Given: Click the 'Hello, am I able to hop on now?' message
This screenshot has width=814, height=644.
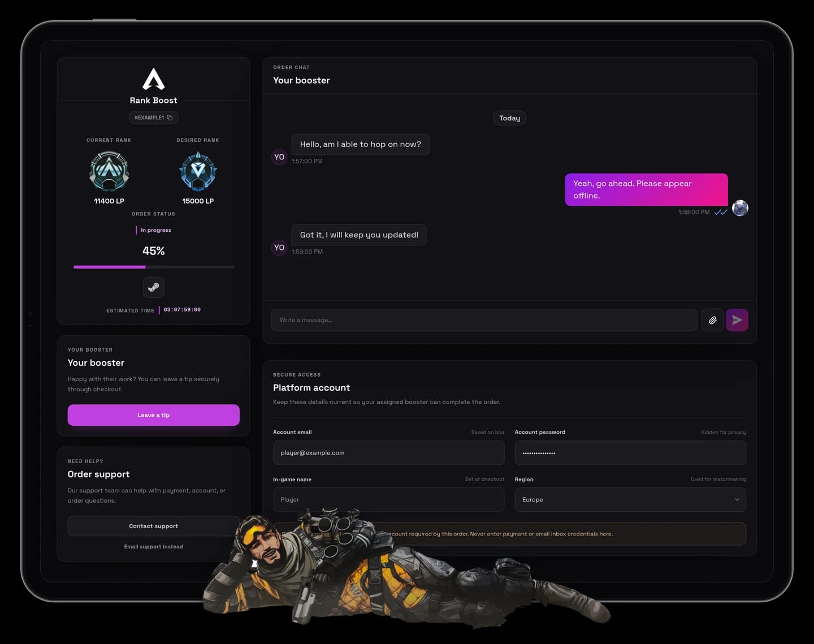Looking at the screenshot, I should click(361, 144).
